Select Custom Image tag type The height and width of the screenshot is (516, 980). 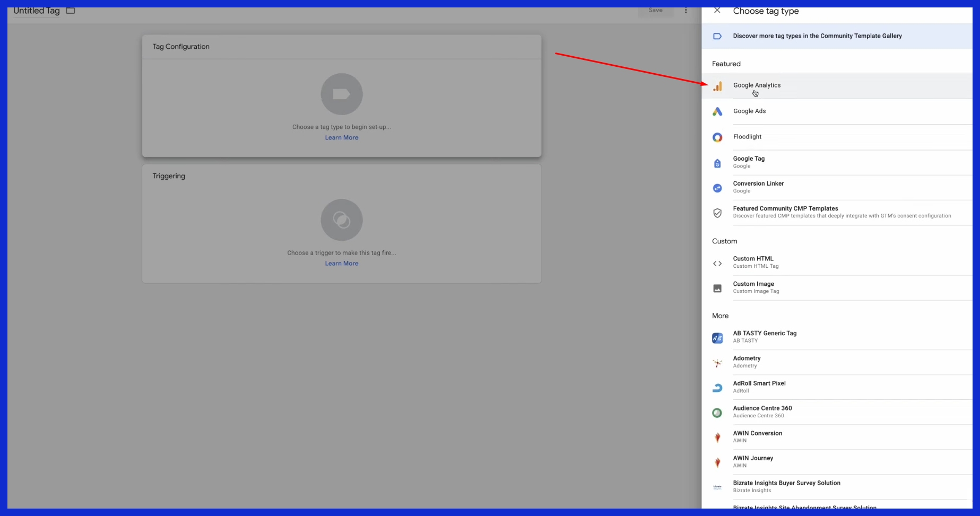pos(837,287)
